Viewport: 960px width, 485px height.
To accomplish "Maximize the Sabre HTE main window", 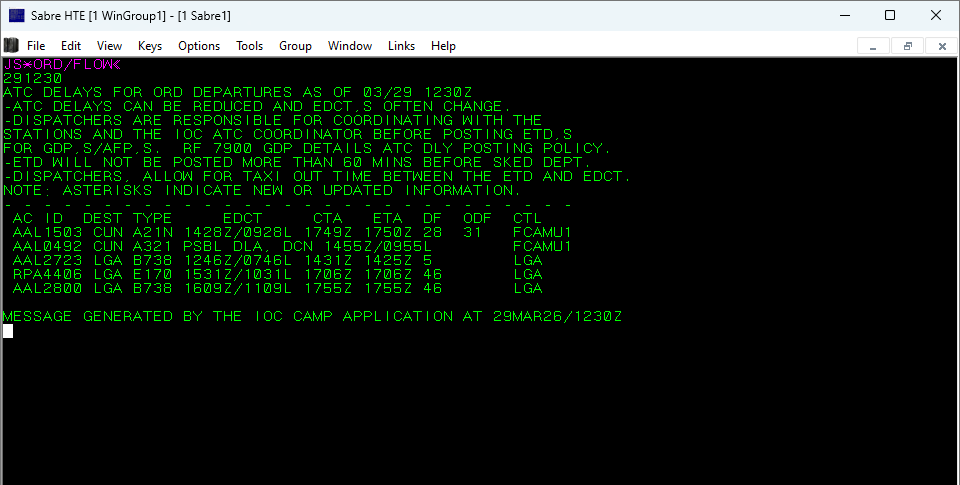I will pos(889,15).
